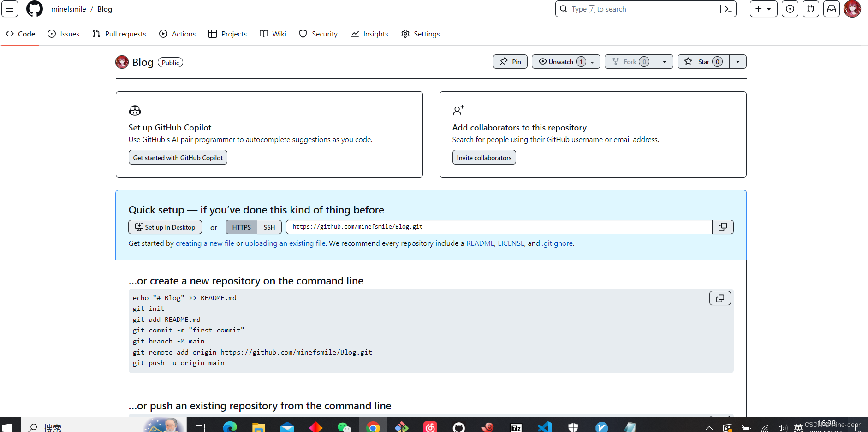
Task: Click the add-collaborator person icon
Action: click(x=458, y=110)
